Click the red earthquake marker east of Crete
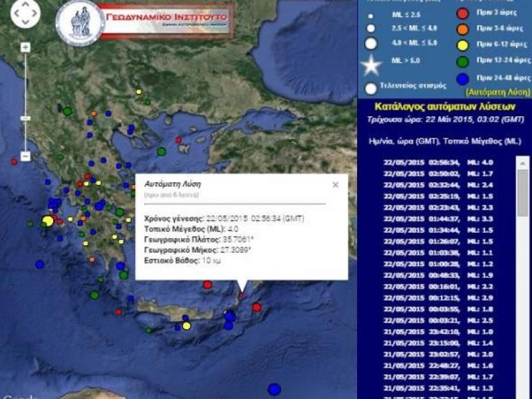The image size is (532, 399). coord(257,307)
